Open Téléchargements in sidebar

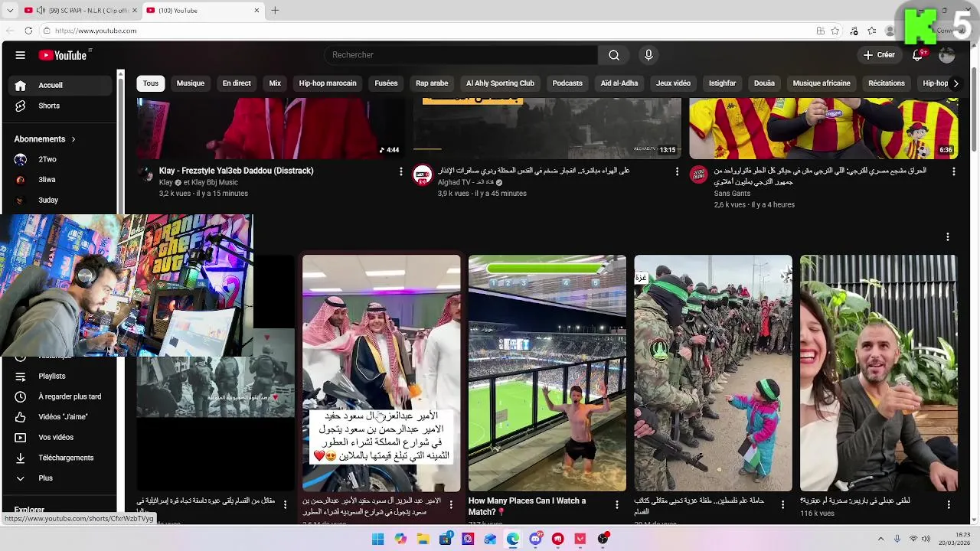click(61, 458)
